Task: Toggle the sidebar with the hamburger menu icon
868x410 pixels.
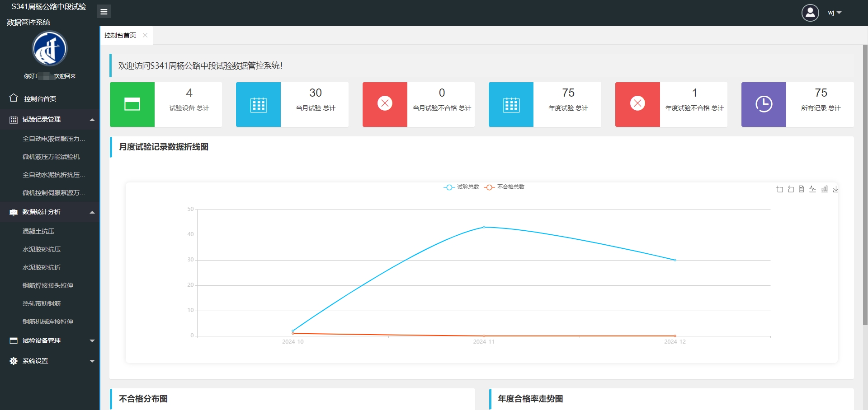Action: coord(104,12)
